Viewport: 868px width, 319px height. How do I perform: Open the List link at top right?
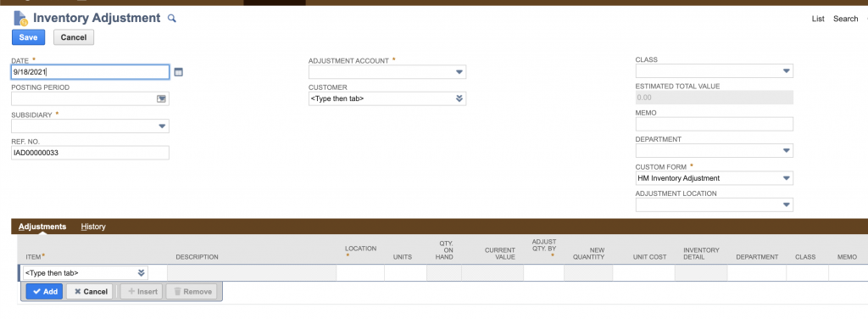818,19
